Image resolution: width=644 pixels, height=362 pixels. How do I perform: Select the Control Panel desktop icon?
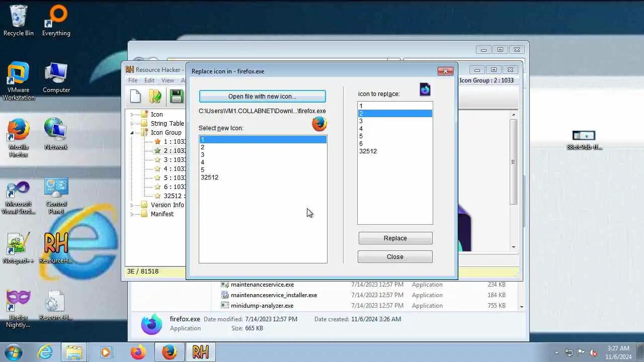tap(56, 196)
